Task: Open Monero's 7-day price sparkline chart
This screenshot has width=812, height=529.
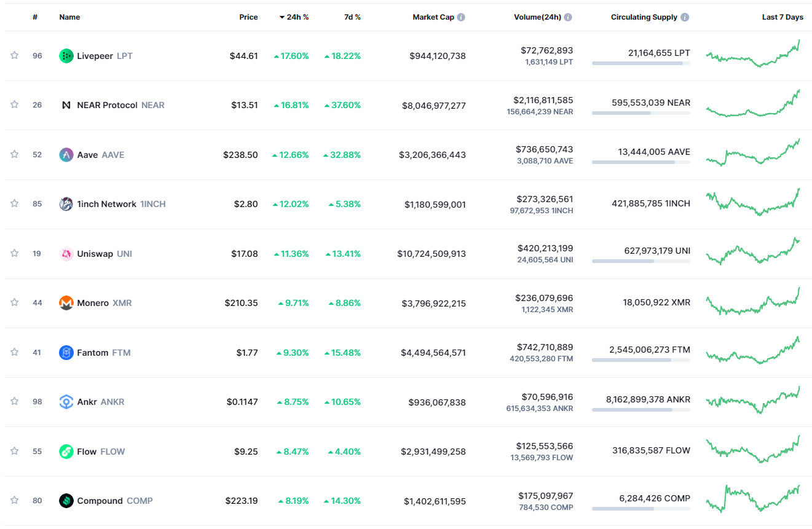Action: pos(753,300)
